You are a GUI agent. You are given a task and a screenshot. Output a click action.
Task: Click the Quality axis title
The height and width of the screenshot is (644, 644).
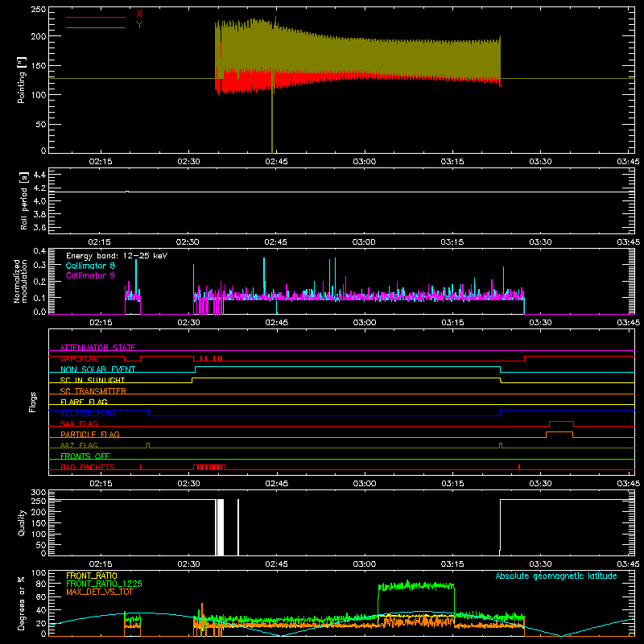[22, 522]
